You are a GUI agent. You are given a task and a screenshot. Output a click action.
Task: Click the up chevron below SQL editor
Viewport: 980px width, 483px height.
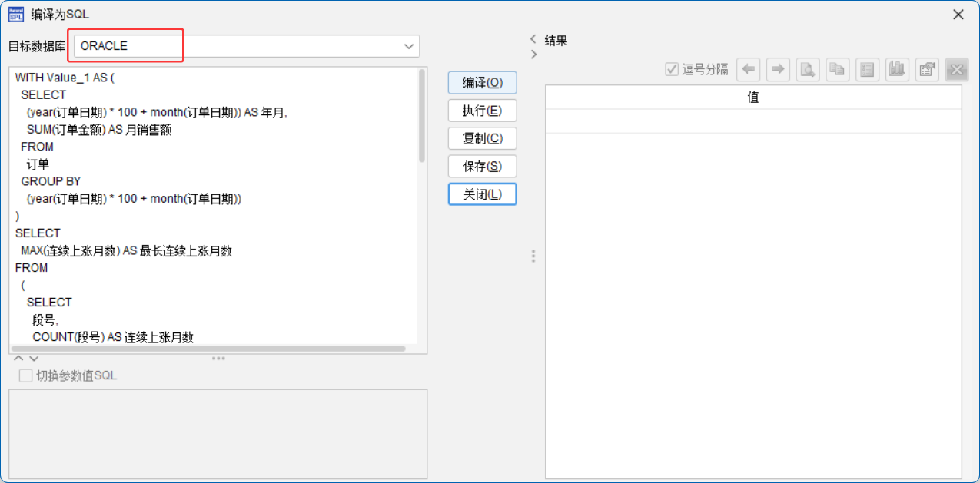point(19,358)
